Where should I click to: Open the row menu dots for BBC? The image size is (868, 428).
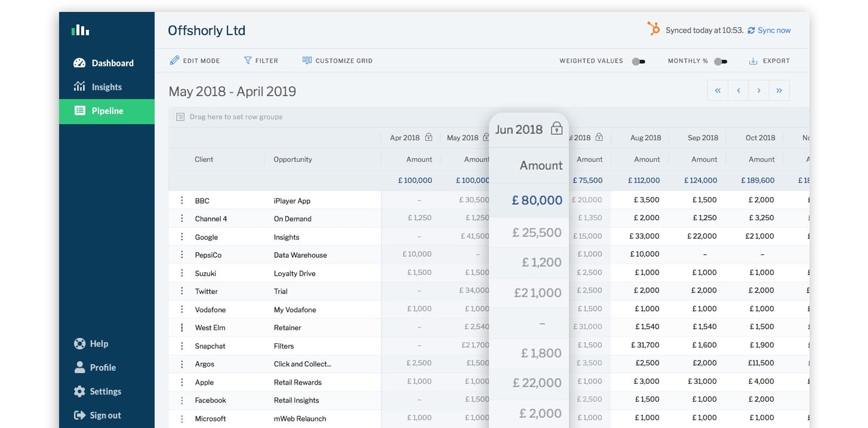(x=182, y=201)
